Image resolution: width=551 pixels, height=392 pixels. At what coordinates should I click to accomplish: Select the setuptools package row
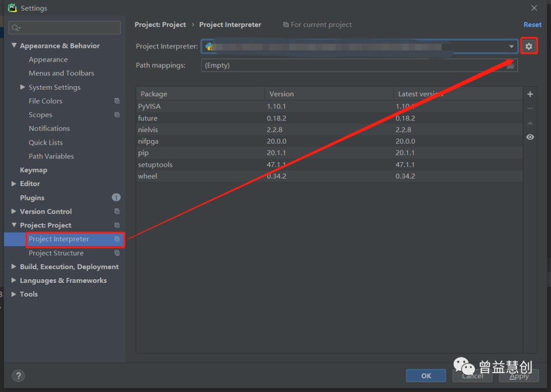click(x=329, y=164)
